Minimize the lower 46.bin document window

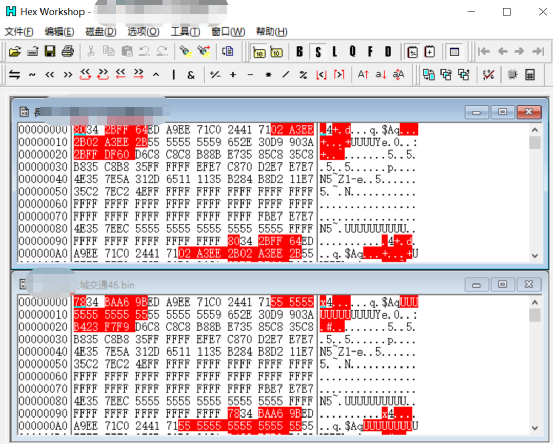pos(476,284)
